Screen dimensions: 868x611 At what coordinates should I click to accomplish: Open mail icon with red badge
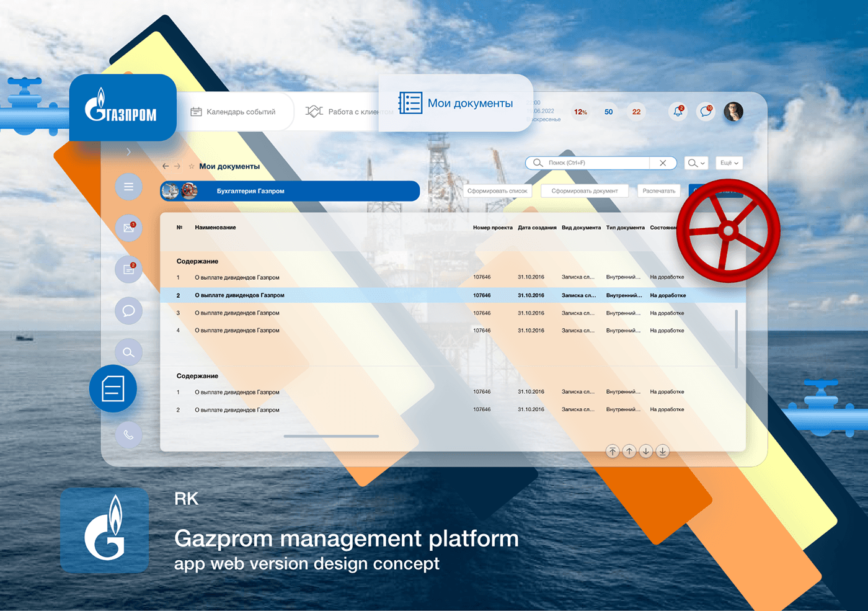pos(128,228)
